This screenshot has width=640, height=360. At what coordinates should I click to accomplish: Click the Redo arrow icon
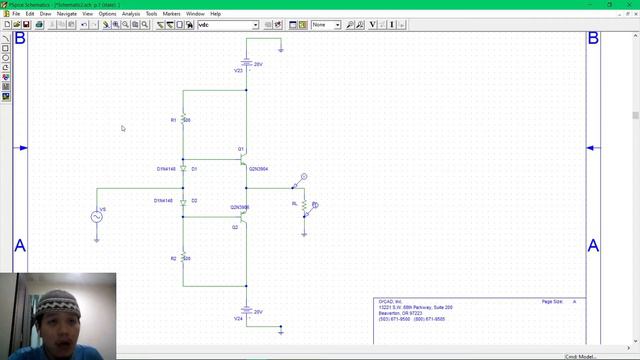[x=93, y=25]
